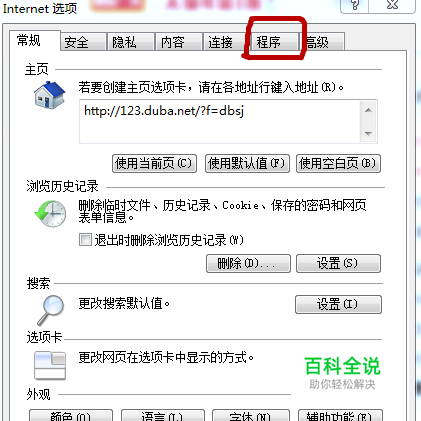Click the 使用默认值(F) button

point(247,163)
